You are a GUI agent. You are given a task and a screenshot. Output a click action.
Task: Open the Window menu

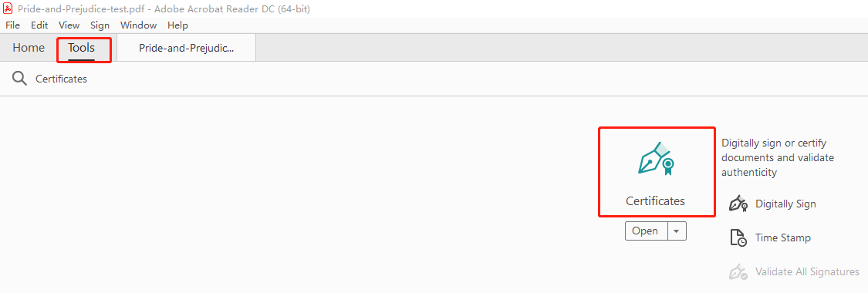coord(138,25)
